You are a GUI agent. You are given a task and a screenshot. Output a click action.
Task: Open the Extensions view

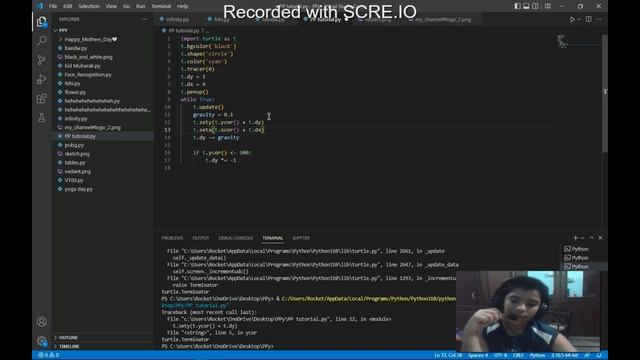click(42, 98)
